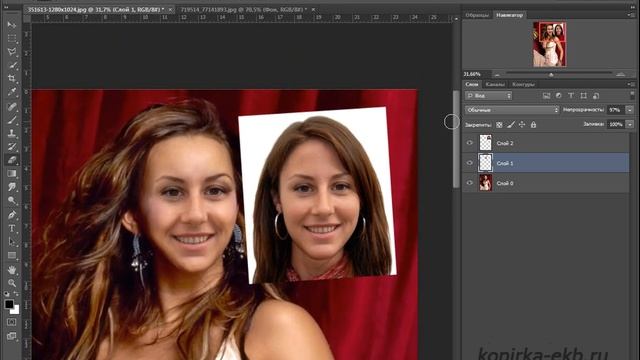Screen dimensions: 640x360
Task: Switch to the Контуры panel tab
Action: tap(523, 84)
